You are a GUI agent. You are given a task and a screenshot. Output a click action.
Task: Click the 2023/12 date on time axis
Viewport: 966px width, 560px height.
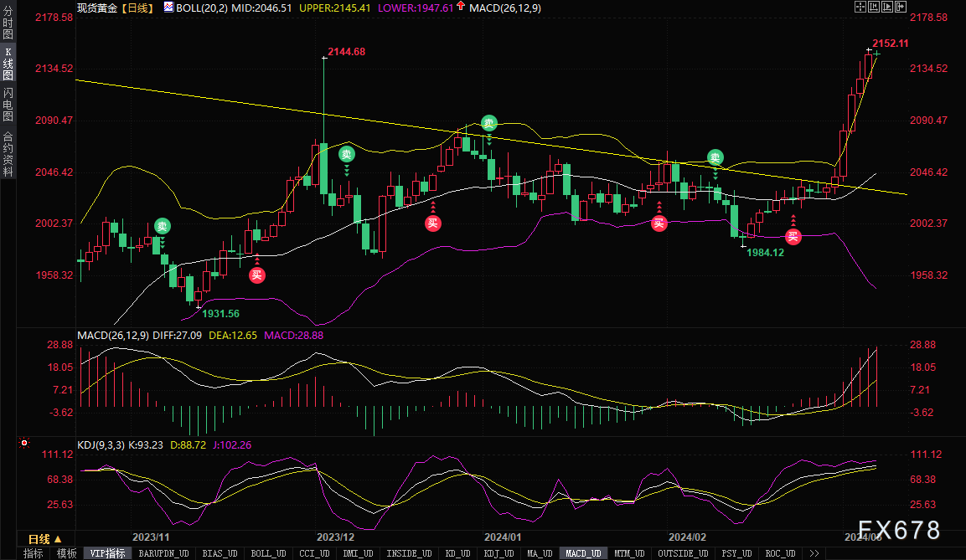335,537
